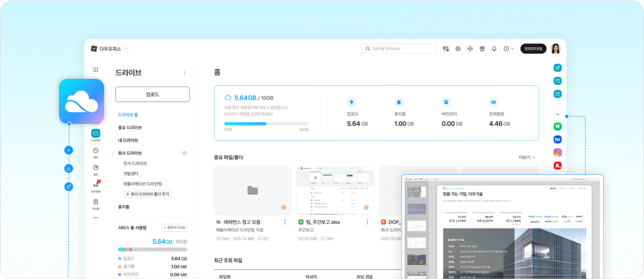Select 중요 드라이브 in sidebar
Viewport: 644px width, 279px height.
[x=130, y=128]
